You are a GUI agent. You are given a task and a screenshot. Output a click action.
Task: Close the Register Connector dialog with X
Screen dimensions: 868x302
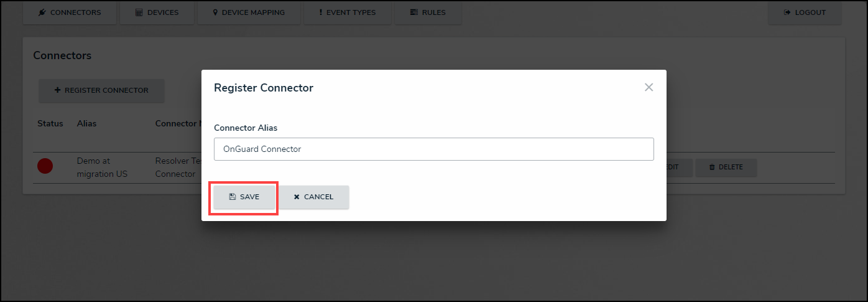pos(649,88)
